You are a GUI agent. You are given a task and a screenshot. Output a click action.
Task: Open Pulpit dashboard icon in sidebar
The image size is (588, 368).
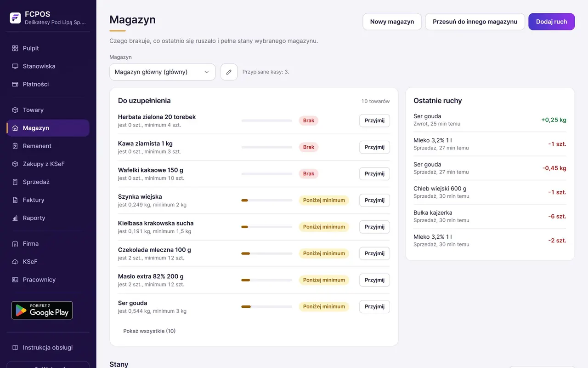pos(15,48)
